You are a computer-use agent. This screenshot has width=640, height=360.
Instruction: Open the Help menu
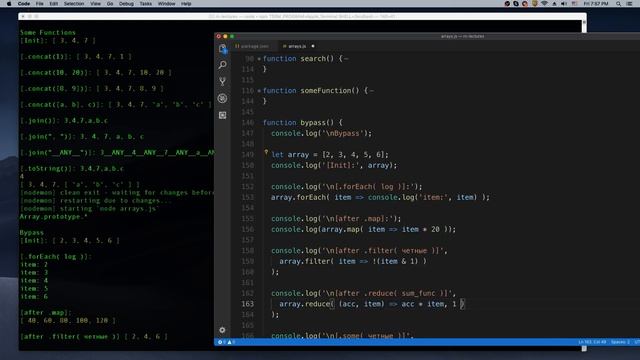[186, 4]
